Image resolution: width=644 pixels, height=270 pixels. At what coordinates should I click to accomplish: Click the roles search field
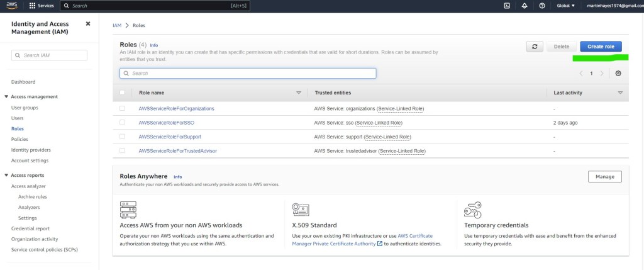coord(248,73)
